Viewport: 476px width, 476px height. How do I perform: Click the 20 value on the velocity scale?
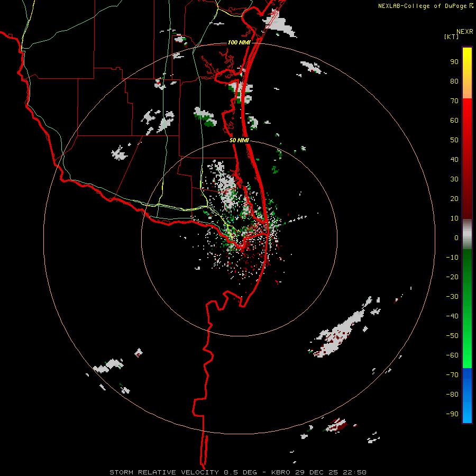tap(454, 199)
